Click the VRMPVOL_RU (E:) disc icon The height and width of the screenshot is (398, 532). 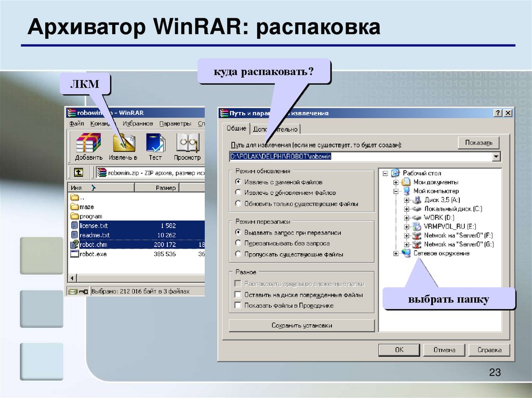pos(417,226)
